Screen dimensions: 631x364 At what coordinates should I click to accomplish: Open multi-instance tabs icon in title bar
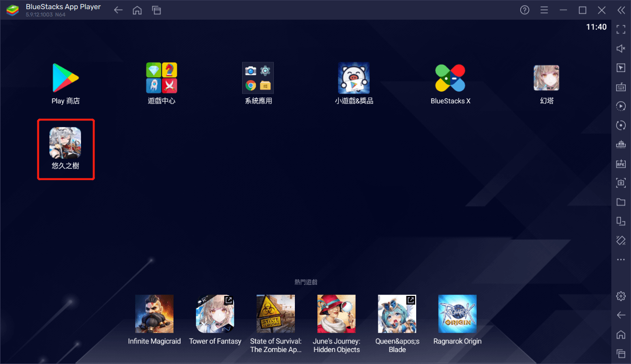point(156,10)
